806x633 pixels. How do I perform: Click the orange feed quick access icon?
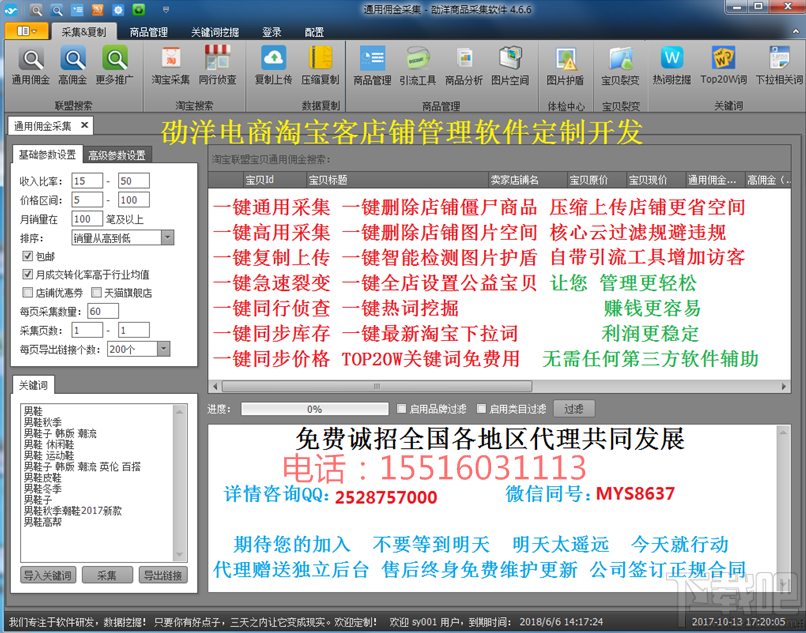(98, 10)
